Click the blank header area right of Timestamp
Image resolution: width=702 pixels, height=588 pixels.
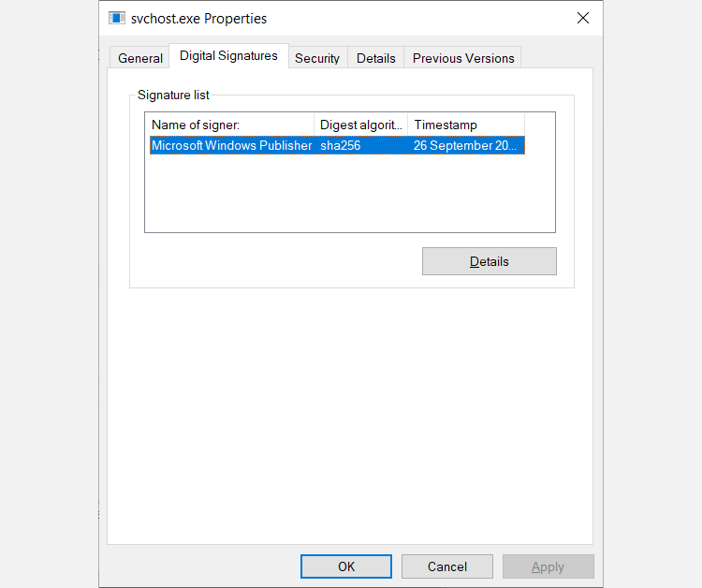pyautogui.click(x=539, y=125)
